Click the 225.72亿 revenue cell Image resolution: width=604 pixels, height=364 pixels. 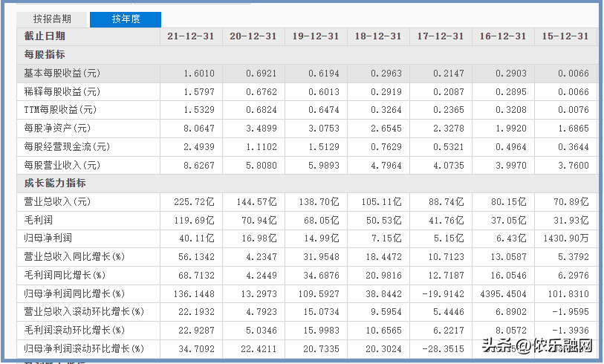(194, 202)
